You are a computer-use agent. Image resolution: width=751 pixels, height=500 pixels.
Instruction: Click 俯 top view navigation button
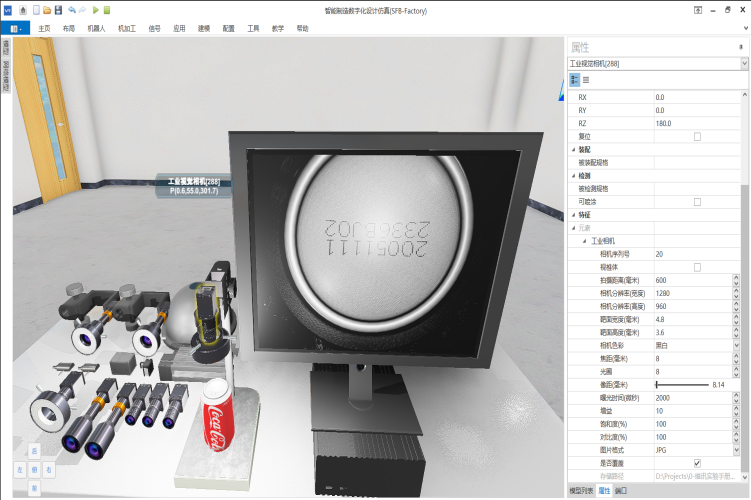pyautogui.click(x=34, y=470)
